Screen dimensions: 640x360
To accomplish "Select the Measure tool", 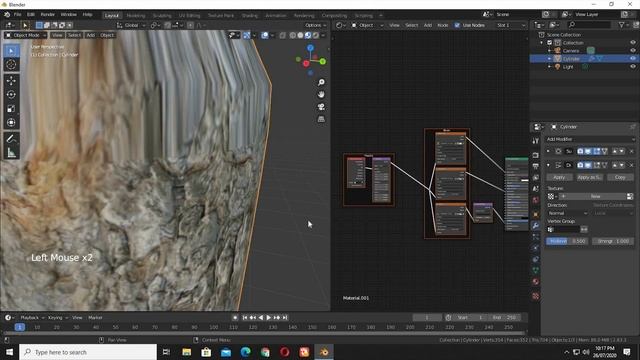I will [x=11, y=153].
